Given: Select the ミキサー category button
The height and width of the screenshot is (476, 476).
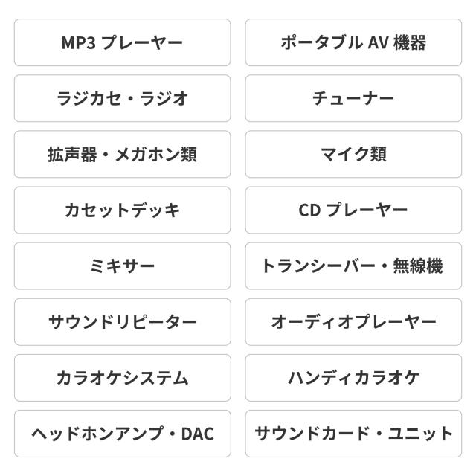Looking at the screenshot, I should tap(122, 266).
